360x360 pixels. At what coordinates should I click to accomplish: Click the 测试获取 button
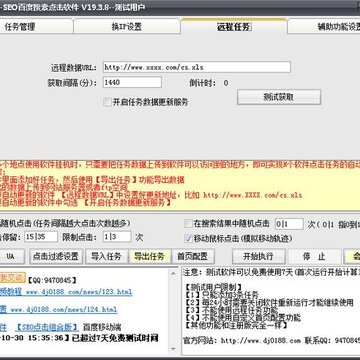click(279, 97)
